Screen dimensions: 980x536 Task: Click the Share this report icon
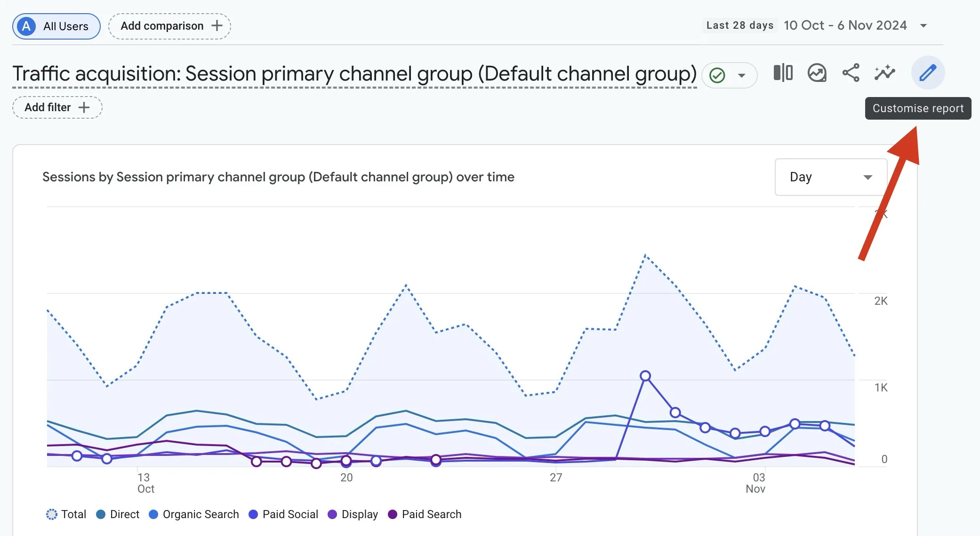point(851,73)
